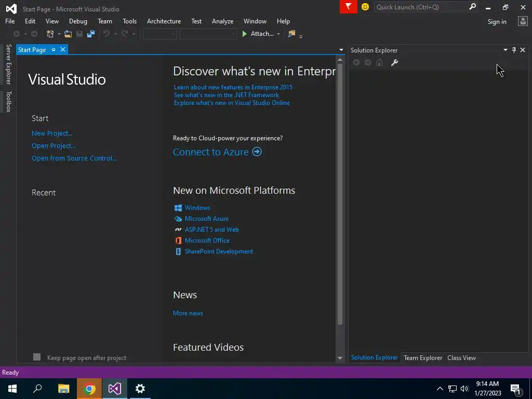Image resolution: width=532 pixels, height=399 pixels.
Task: Open the Windows platform link
Action: (197, 208)
